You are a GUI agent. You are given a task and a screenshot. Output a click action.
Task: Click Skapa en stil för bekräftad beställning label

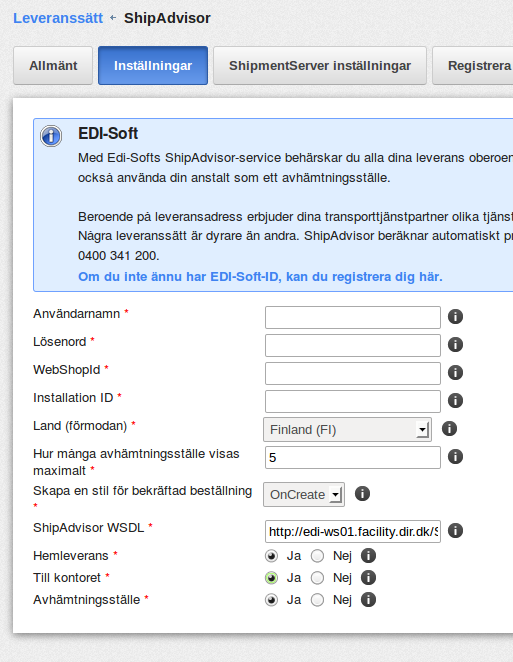click(x=143, y=491)
